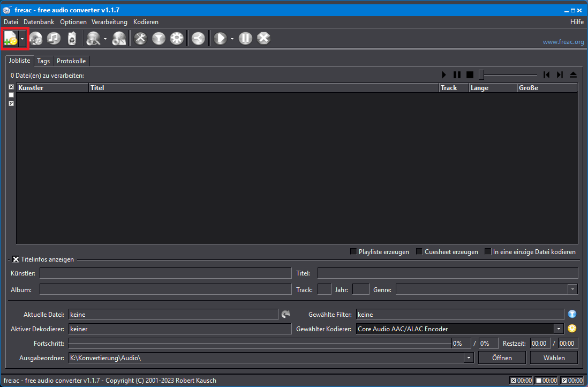The width and height of the screenshot is (588, 387).
Task: Open general settings wrench icon
Action: [140, 39]
